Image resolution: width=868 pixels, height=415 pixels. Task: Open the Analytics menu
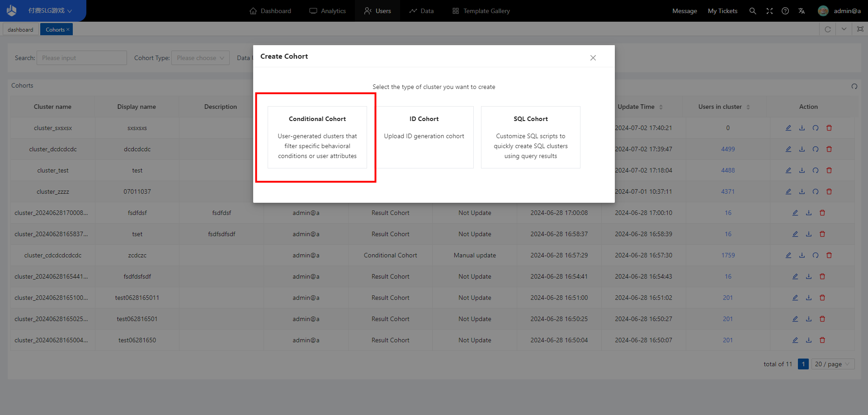point(328,11)
